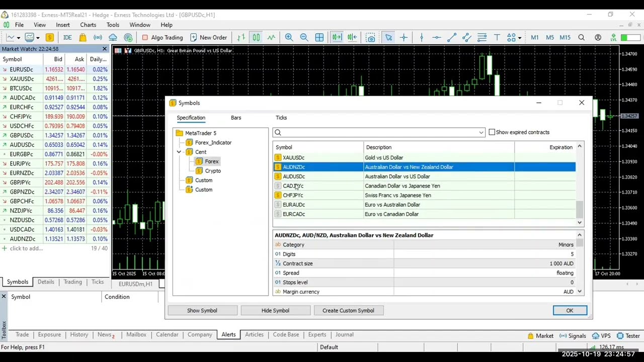Click the gold dollar Symbols toolbar icon
Screen dimensions: 644x362
pos(49,38)
